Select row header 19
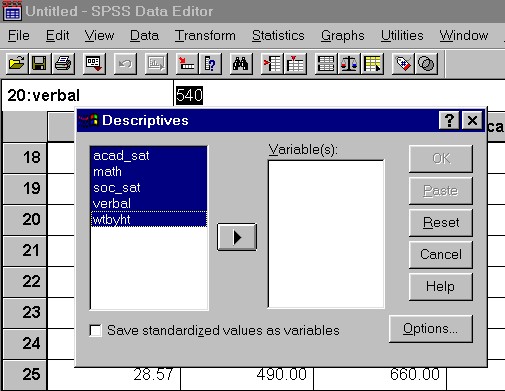 pyautogui.click(x=25, y=189)
